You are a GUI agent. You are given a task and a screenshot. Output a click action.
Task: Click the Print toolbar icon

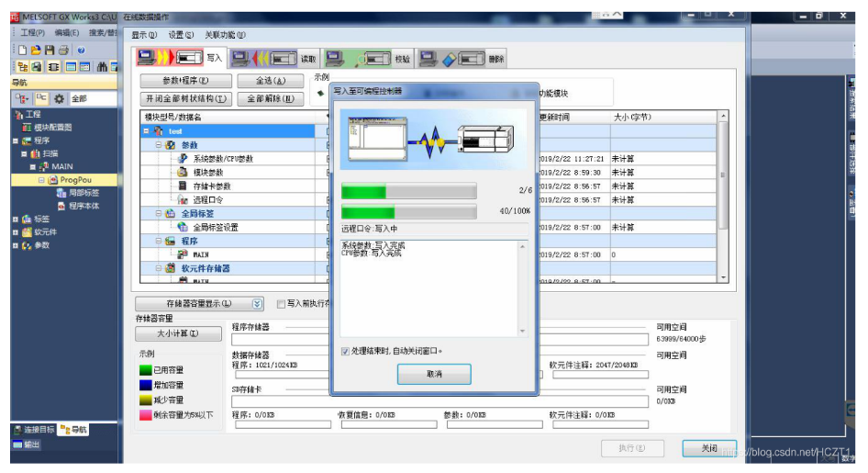click(x=63, y=50)
